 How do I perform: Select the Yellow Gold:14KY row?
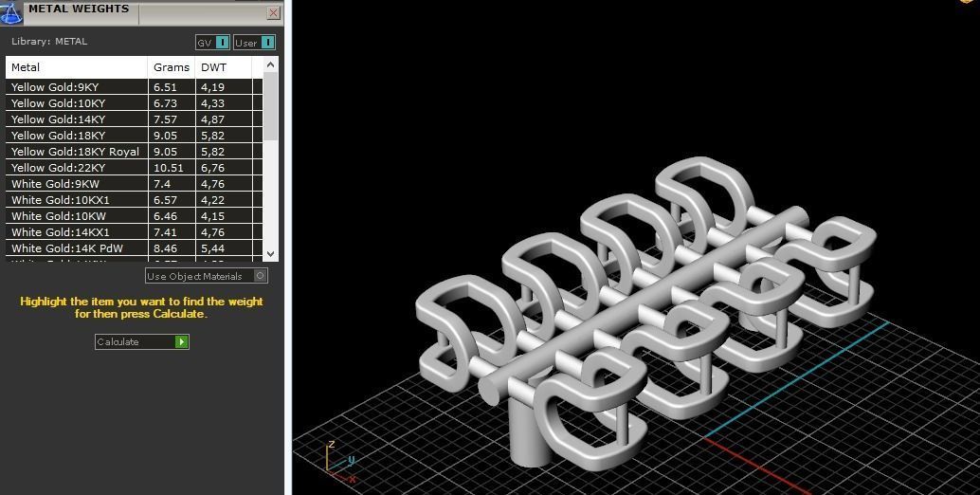pyautogui.click(x=134, y=119)
